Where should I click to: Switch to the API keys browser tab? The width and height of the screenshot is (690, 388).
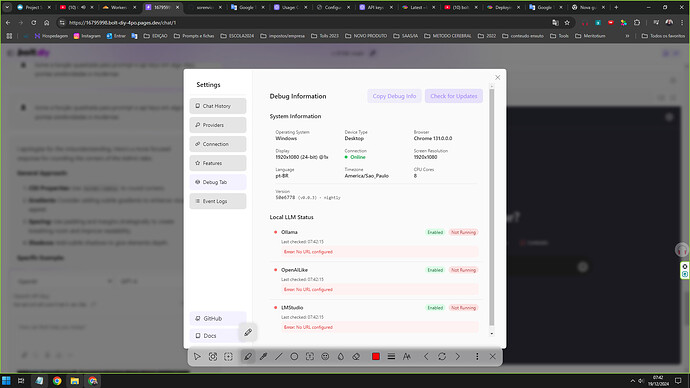click(x=375, y=7)
